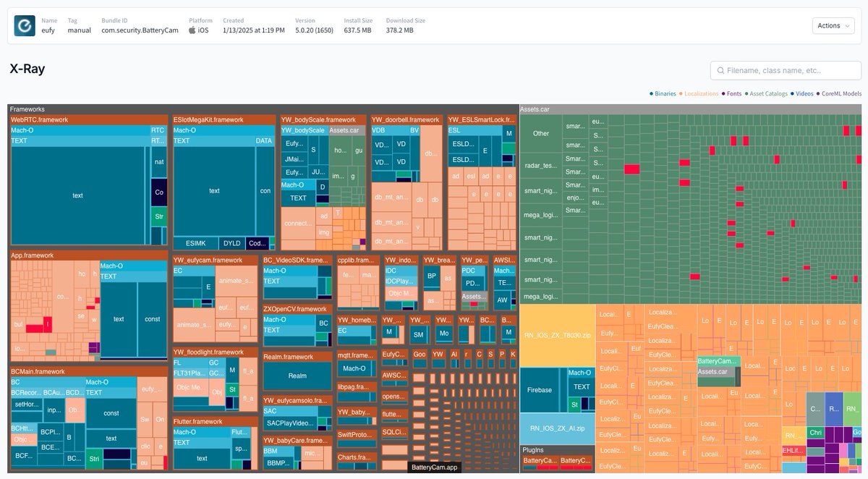Select the mqtt framework header
Screen dimensions: 868x479
357,355
